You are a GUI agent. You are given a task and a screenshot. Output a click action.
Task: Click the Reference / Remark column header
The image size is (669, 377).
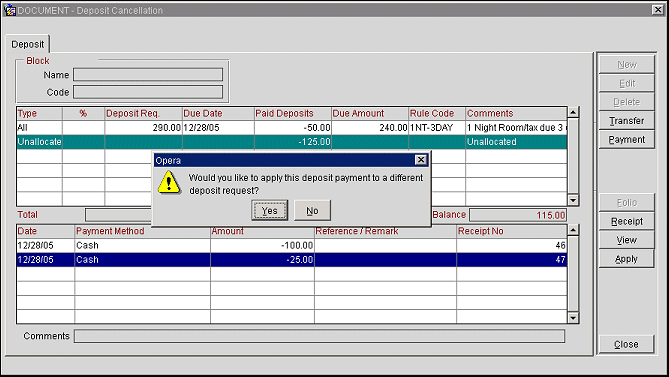(385, 231)
